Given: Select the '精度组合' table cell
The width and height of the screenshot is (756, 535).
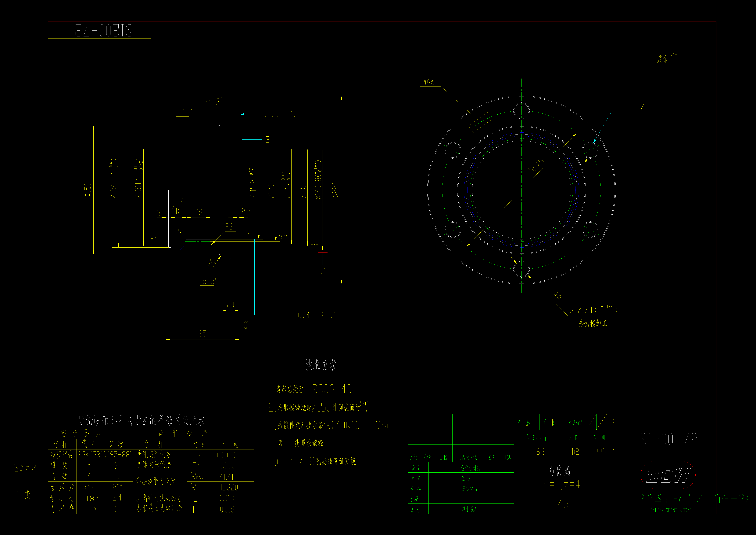Looking at the screenshot, I should tap(62, 455).
